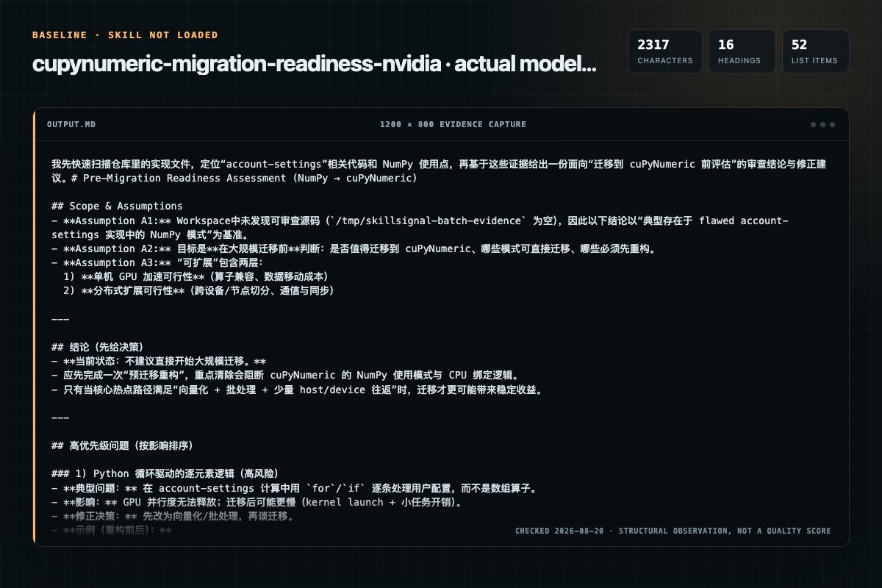882x588 pixels.
Task: Click the '## Scope & Assumptions' heading
Action: point(117,206)
